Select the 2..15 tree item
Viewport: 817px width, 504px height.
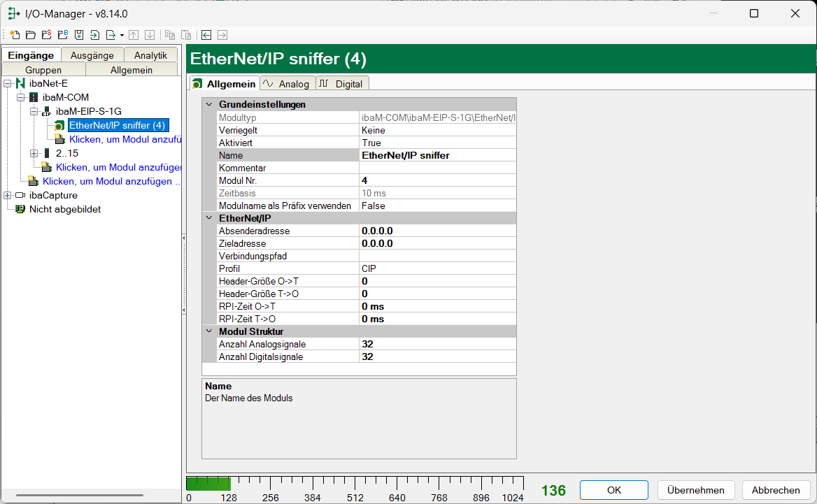(66, 154)
